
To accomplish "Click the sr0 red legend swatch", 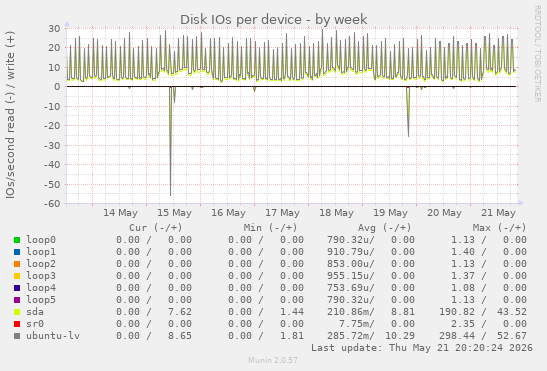I will (17, 324).
